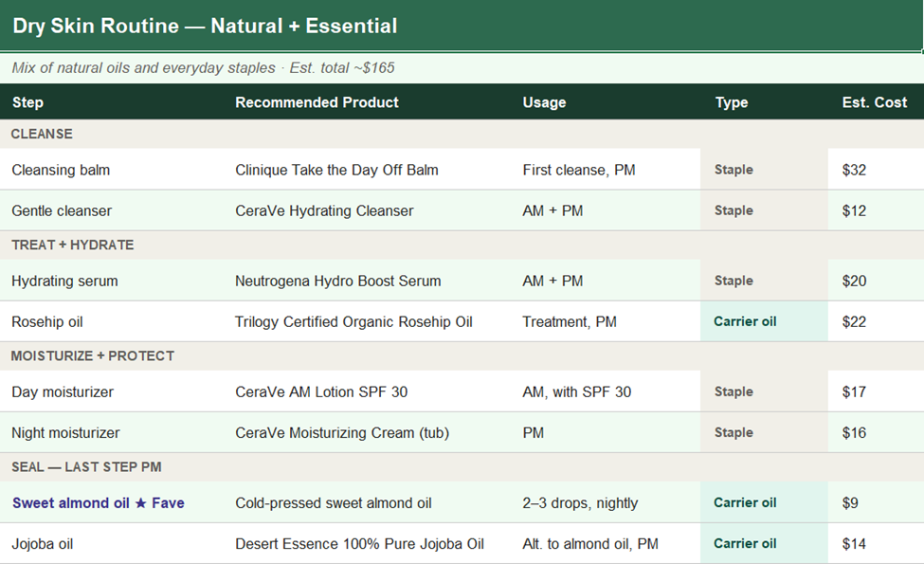Click 'Clinique Take the Day Off Balm' cell
Viewport: 924px width, 564px height.
coord(336,171)
